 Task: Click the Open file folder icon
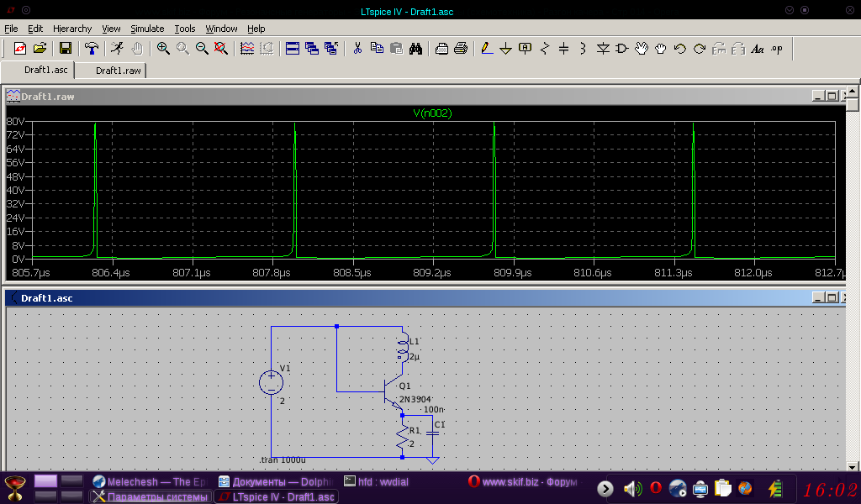[40, 48]
